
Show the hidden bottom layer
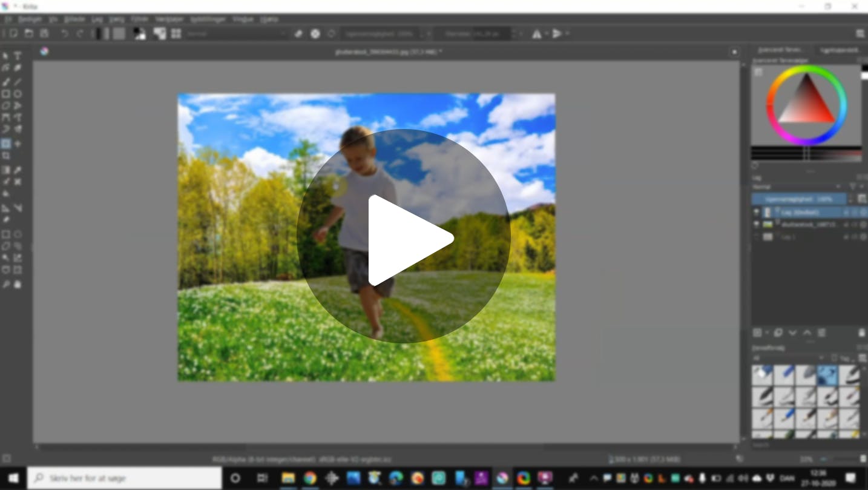pyautogui.click(x=756, y=237)
